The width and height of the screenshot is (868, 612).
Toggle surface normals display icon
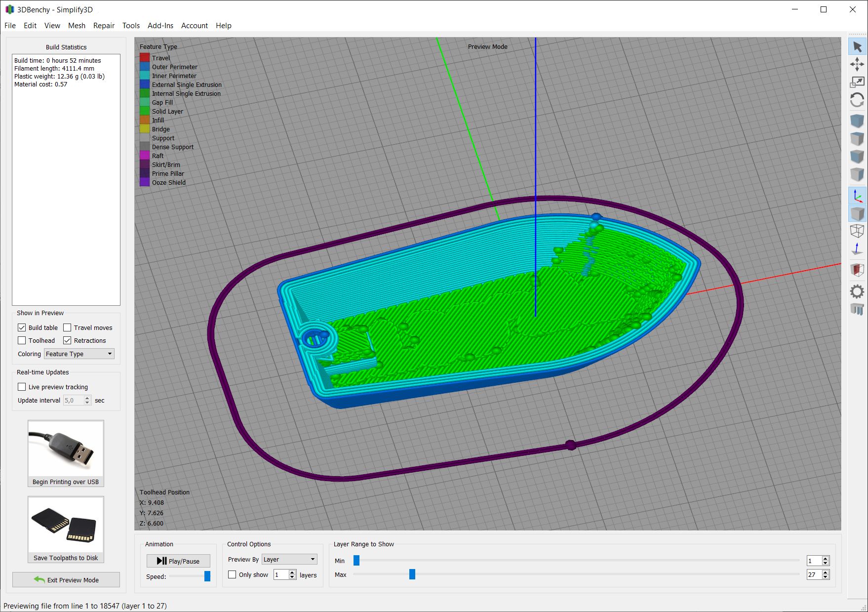point(857,248)
